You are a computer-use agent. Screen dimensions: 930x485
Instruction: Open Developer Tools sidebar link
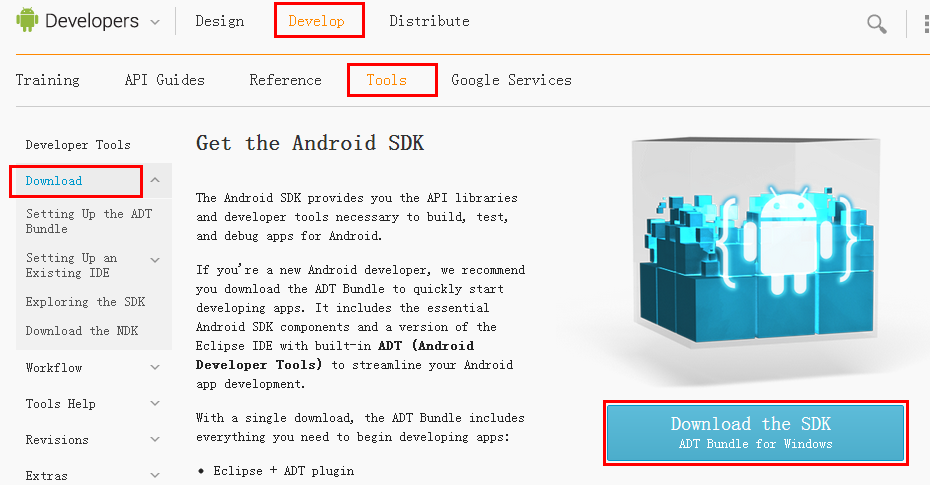(78, 145)
